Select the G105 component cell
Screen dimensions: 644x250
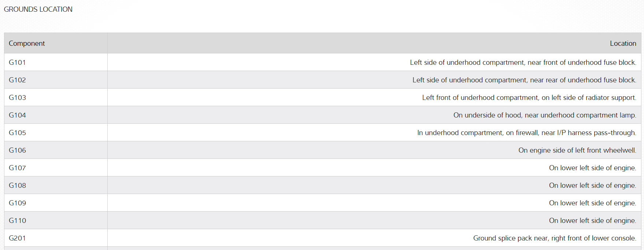click(x=17, y=133)
